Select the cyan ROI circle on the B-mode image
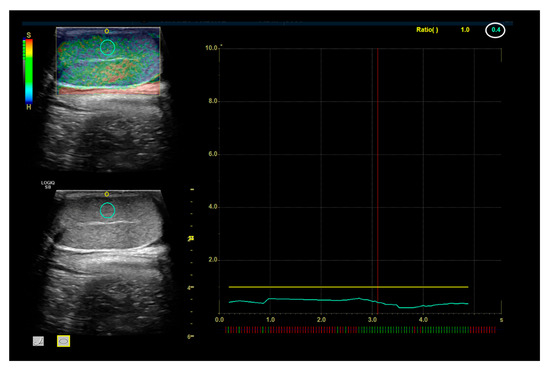 pyautogui.click(x=107, y=210)
